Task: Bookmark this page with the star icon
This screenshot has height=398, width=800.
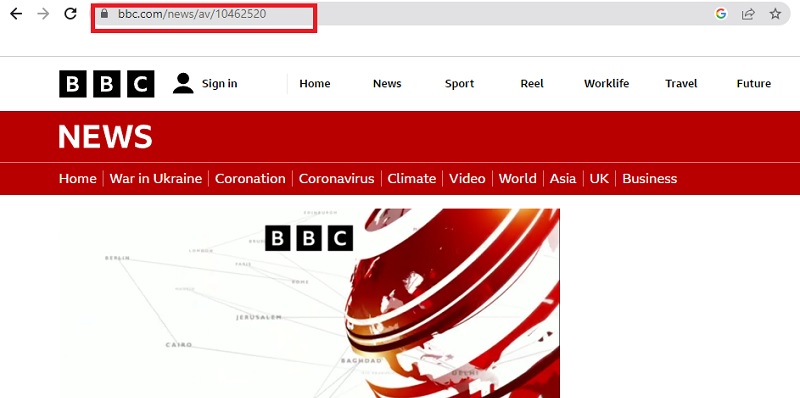Action: tap(776, 14)
